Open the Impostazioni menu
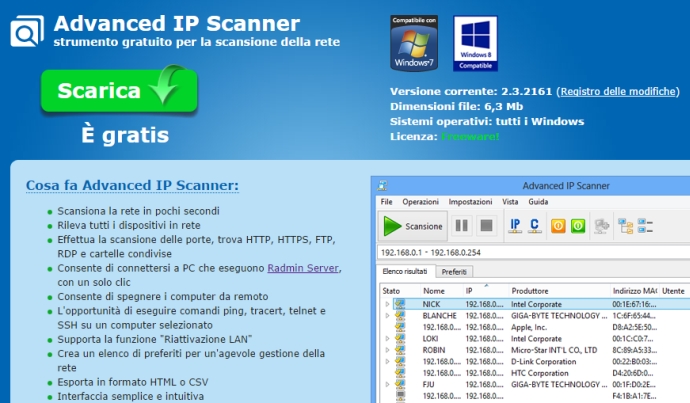690x403 pixels. pos(470,202)
